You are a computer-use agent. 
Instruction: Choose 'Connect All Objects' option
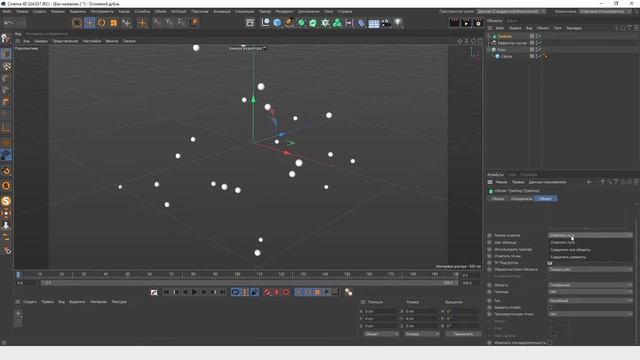pos(570,250)
